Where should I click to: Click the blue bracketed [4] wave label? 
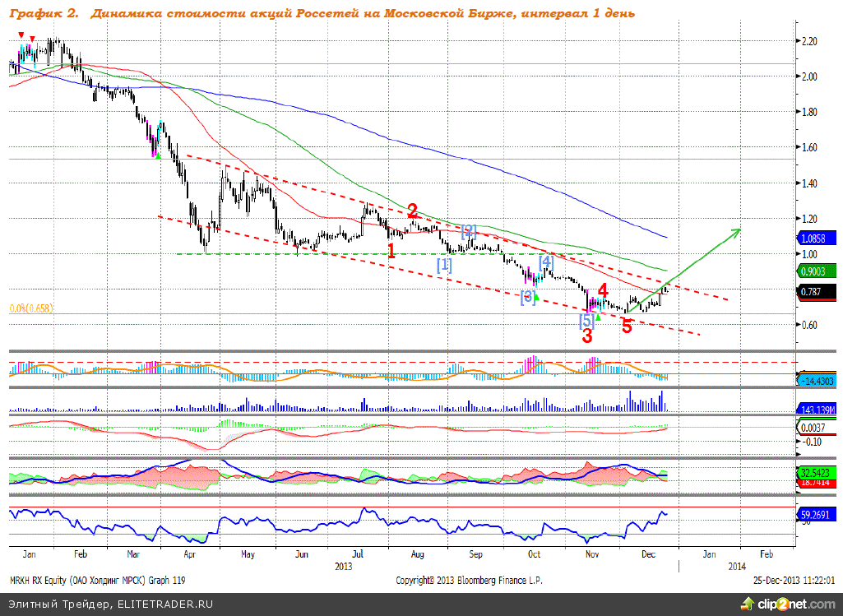pyautogui.click(x=545, y=262)
